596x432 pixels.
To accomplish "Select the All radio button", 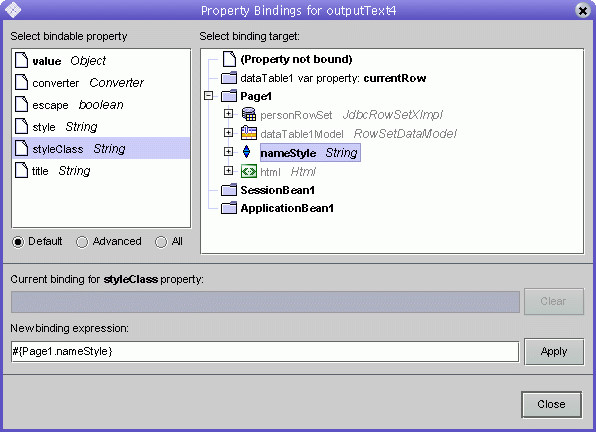I will 161,242.
